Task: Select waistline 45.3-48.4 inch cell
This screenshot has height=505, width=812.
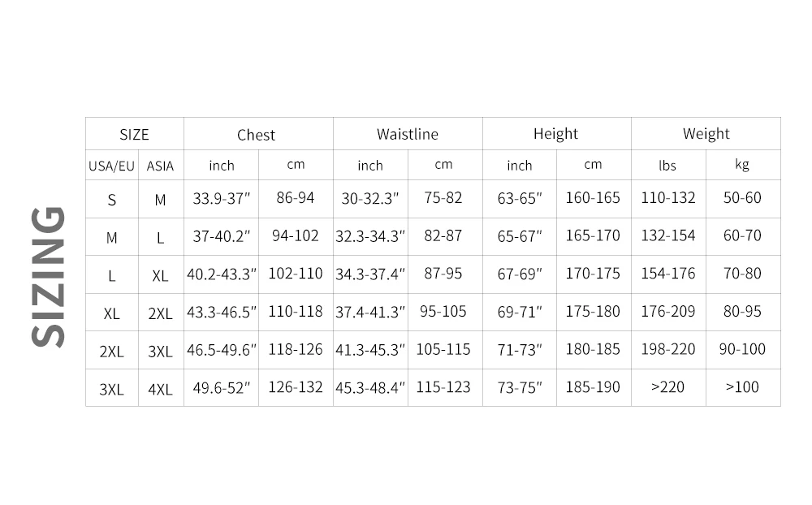Action: click(x=370, y=388)
